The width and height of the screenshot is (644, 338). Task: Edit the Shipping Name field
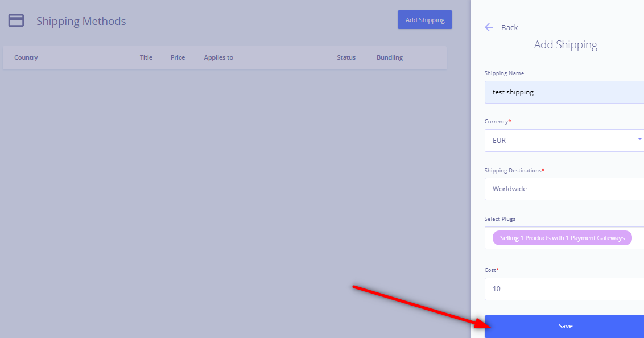click(564, 92)
